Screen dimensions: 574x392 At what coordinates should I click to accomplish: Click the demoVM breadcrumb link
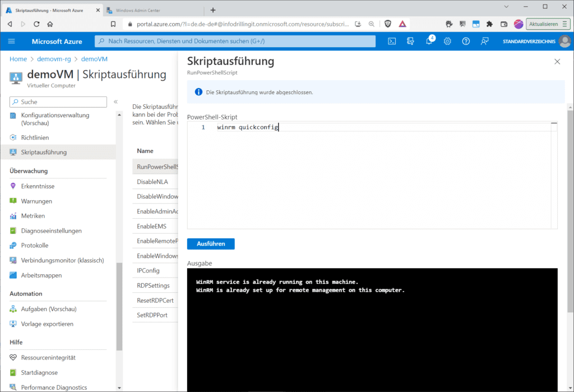[x=94, y=59]
